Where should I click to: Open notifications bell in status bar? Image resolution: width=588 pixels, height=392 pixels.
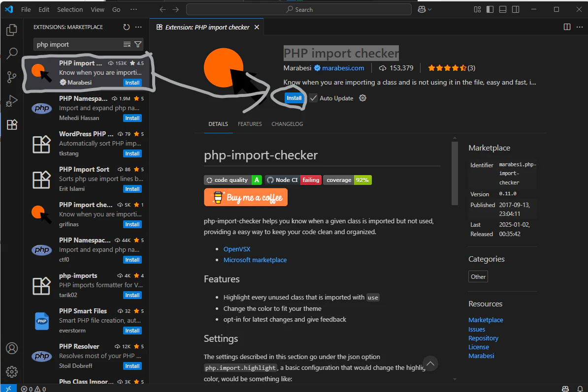(x=580, y=389)
